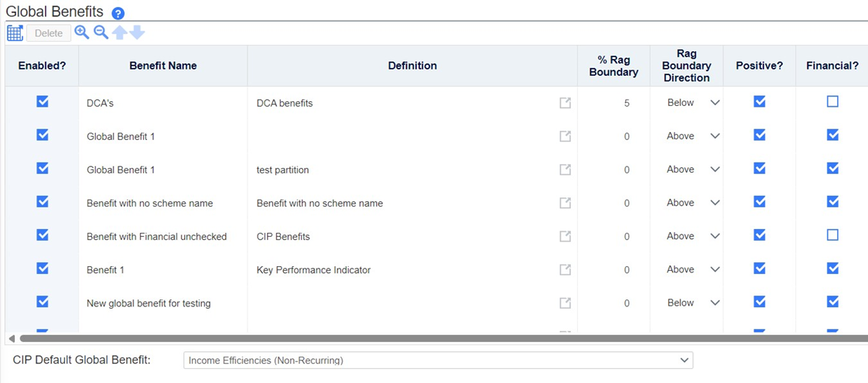This screenshot has height=383, width=868.
Task: Click the Delete button
Action: pyautogui.click(x=49, y=33)
